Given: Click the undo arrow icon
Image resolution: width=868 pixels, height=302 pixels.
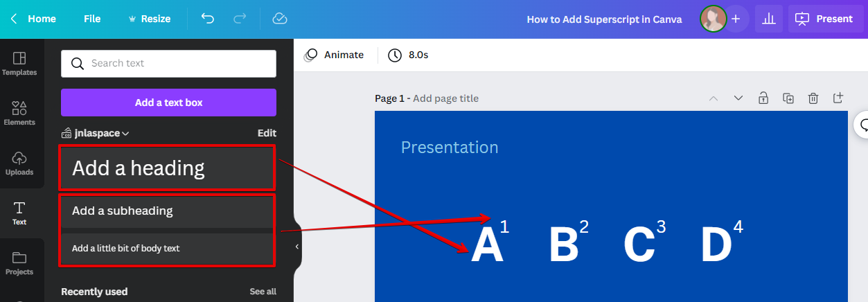Looking at the screenshot, I should (x=208, y=19).
